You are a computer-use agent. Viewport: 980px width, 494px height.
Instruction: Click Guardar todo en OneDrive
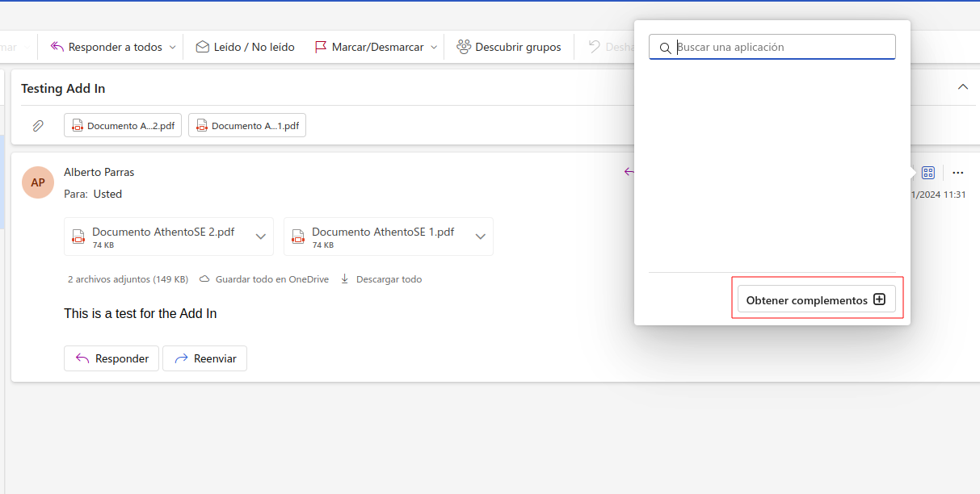coord(263,279)
